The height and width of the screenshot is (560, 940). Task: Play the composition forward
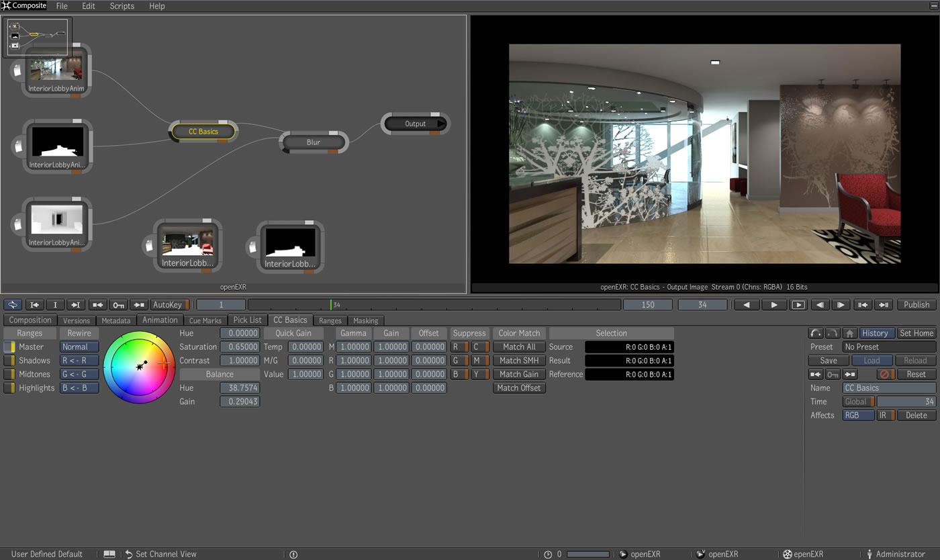point(773,305)
